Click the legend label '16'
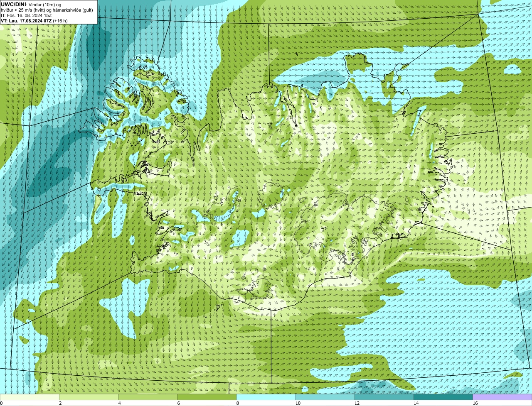This screenshot has height=406, width=532. 475,403
